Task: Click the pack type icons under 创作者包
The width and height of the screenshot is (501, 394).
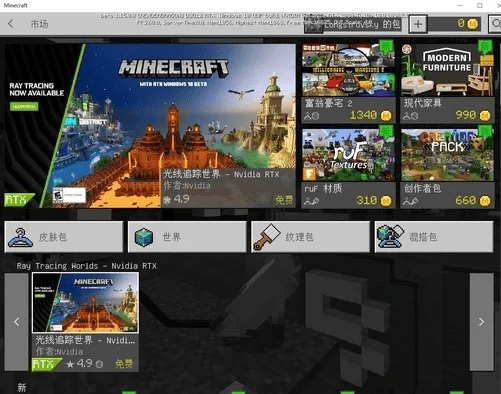Action: click(411, 201)
